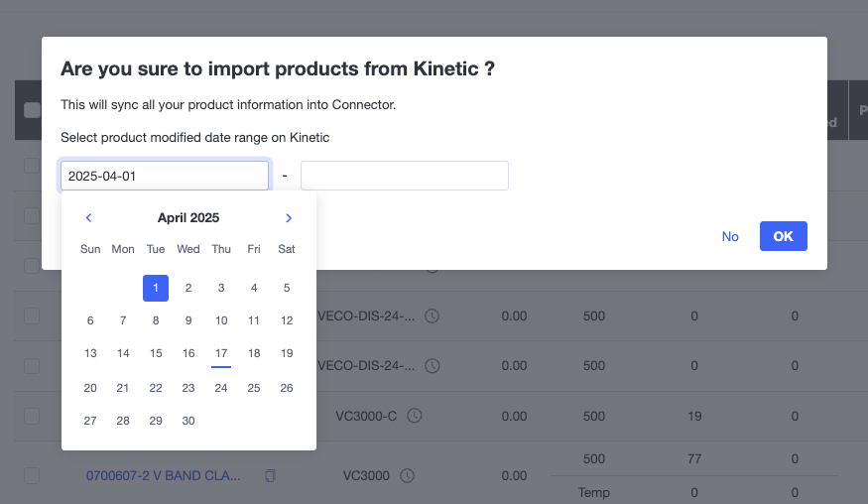Viewport: 868px width, 504px height.
Task: Choose April 12 in calendar
Action: (x=287, y=320)
